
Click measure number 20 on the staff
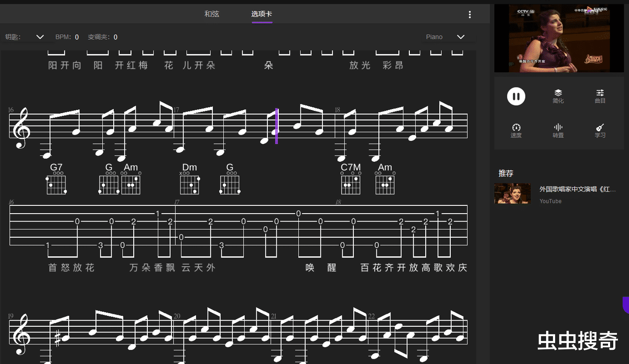(x=177, y=316)
